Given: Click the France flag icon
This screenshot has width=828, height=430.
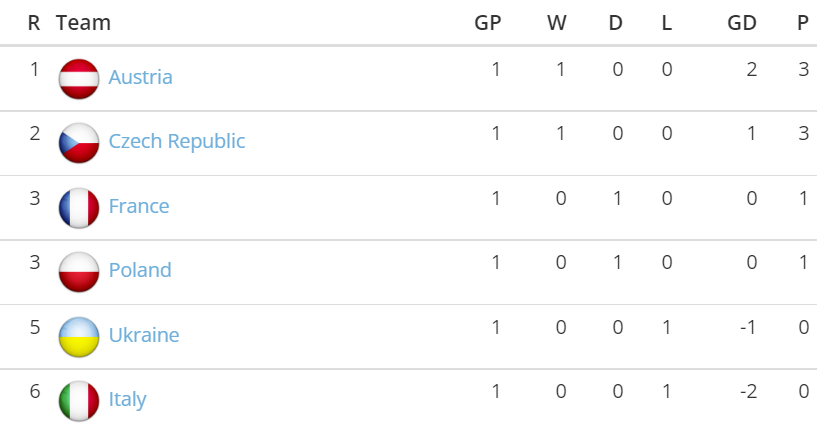Looking at the screenshot, I should 79,207.
